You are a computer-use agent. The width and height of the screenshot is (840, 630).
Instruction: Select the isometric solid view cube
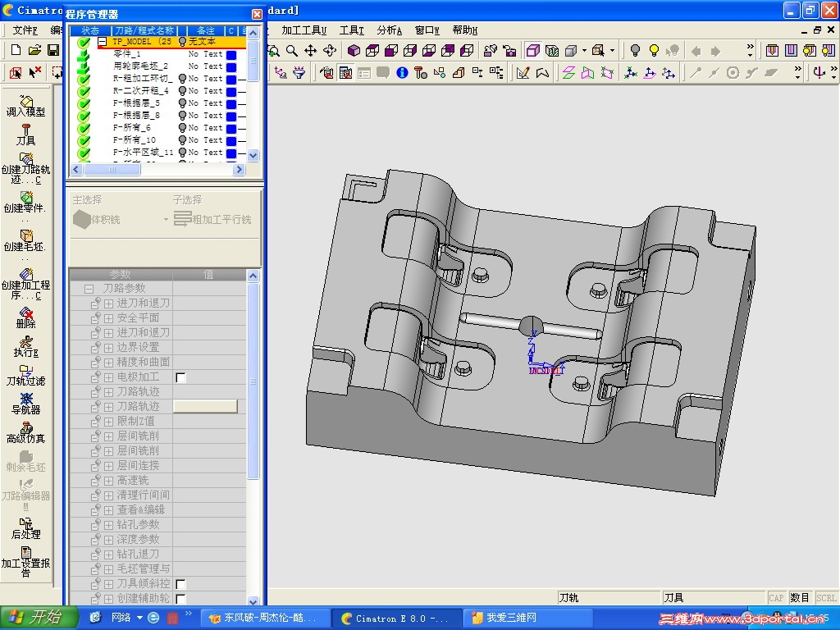coord(354,51)
